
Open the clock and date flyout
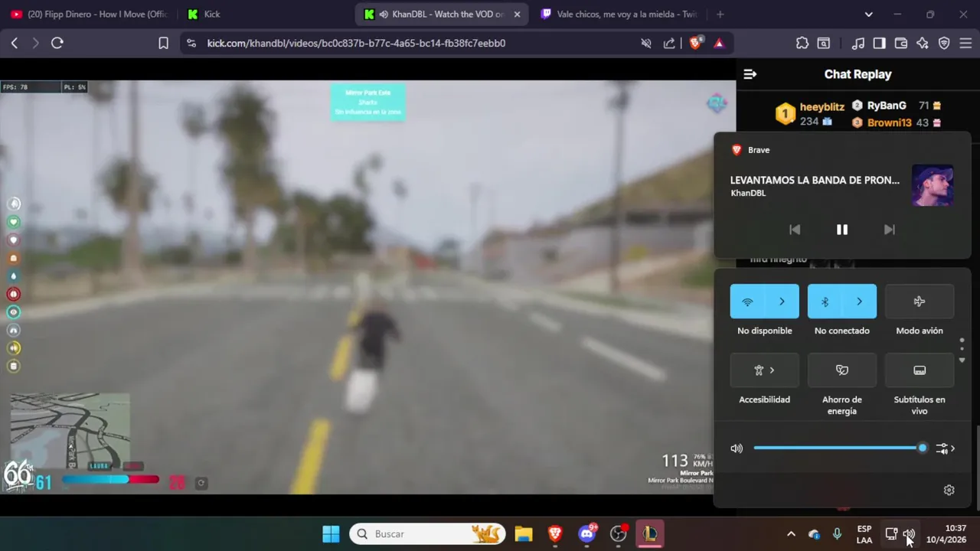point(946,534)
